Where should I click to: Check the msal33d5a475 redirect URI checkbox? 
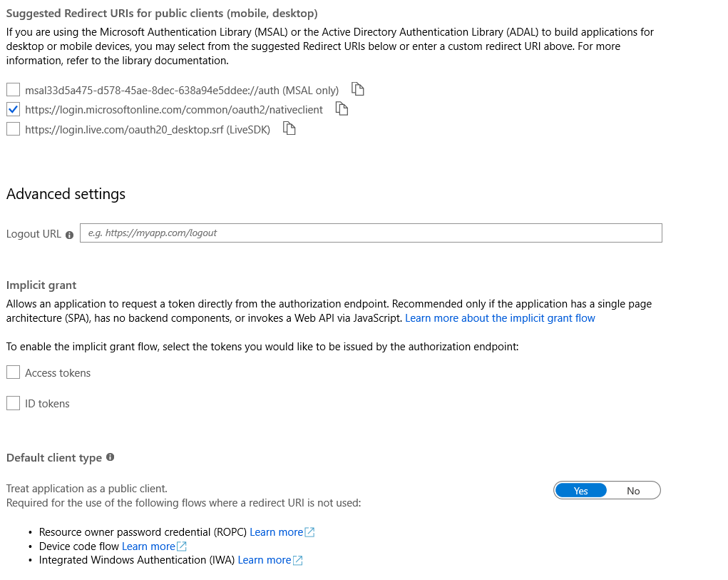(12, 89)
